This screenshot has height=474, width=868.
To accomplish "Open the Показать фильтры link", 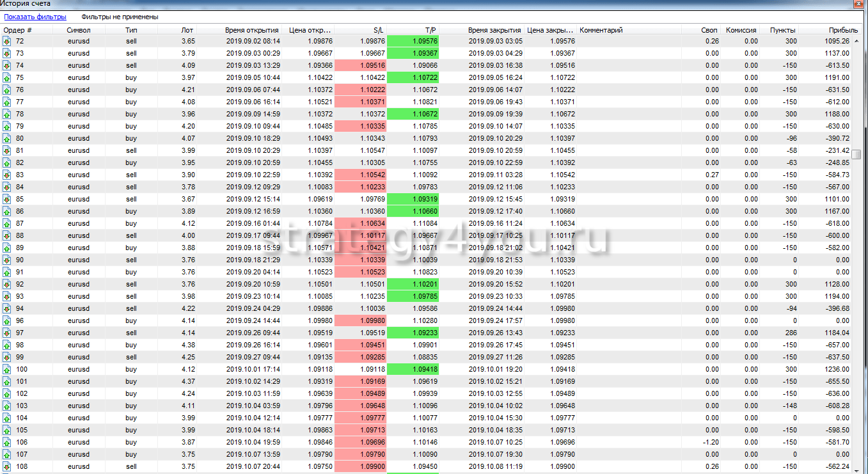I will click(35, 17).
